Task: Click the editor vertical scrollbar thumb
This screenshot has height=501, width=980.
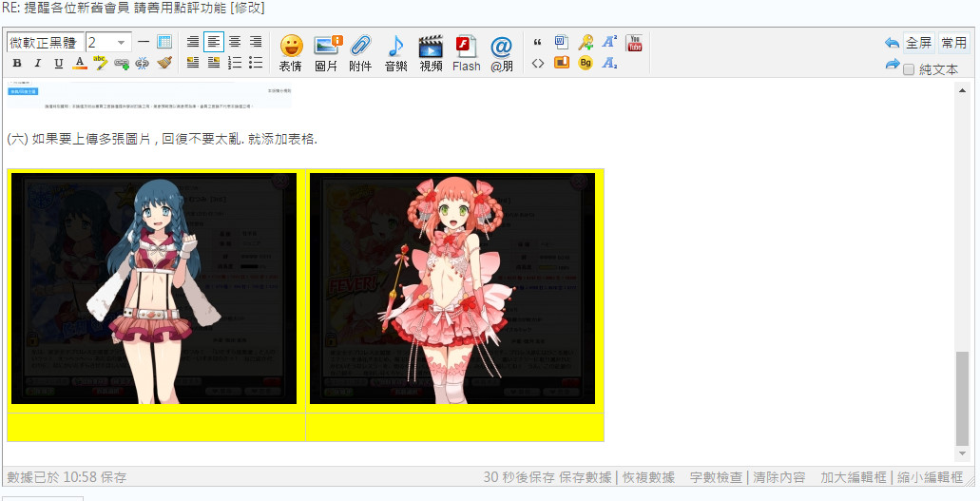Action: [963, 398]
